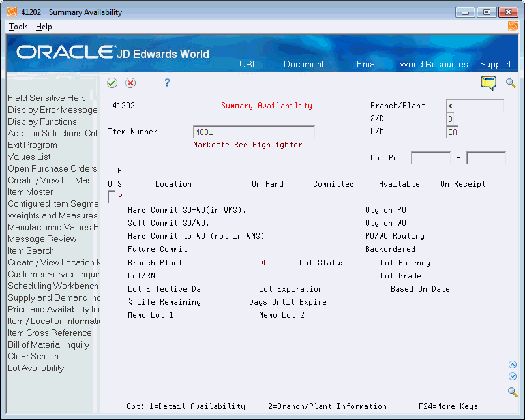This screenshot has width=525, height=420.
Task: Open Create / View Location Master
Action: coord(53,262)
